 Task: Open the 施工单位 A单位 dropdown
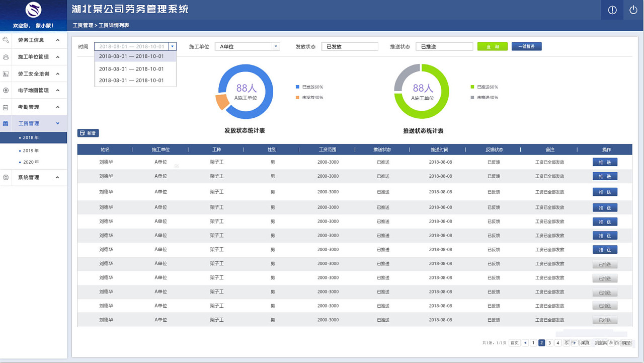(275, 46)
